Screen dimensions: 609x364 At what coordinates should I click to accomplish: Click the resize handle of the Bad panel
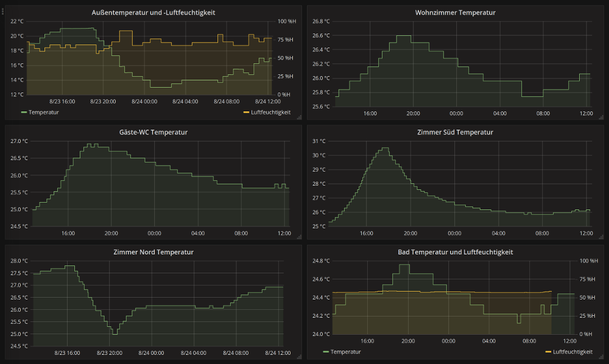[601, 357]
